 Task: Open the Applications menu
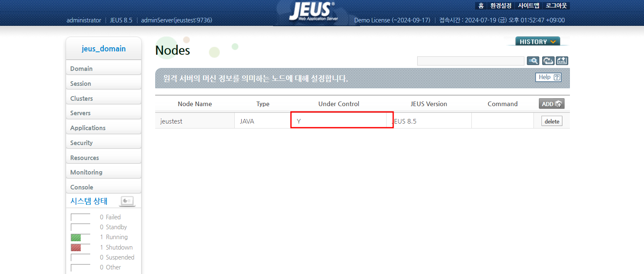point(103,128)
